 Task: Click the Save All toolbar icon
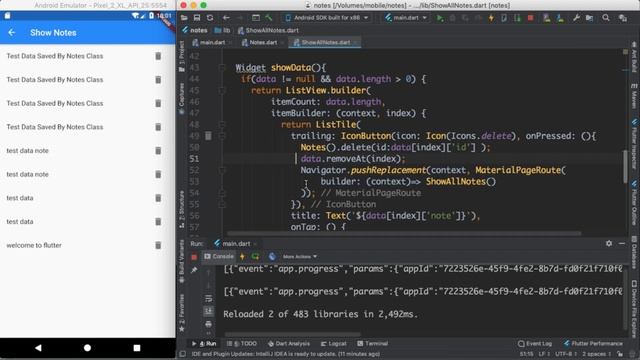(197, 18)
